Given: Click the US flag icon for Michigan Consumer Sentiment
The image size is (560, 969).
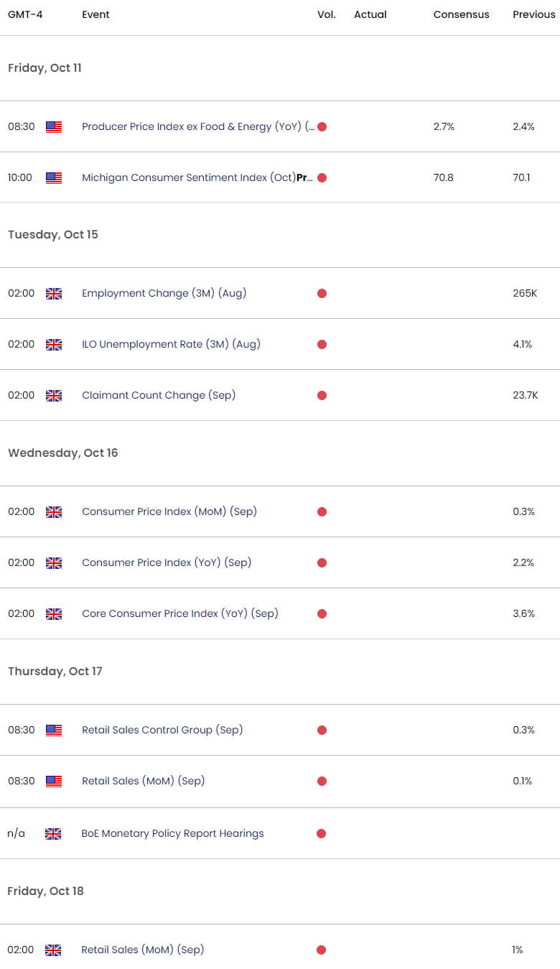Looking at the screenshot, I should pyautogui.click(x=54, y=177).
